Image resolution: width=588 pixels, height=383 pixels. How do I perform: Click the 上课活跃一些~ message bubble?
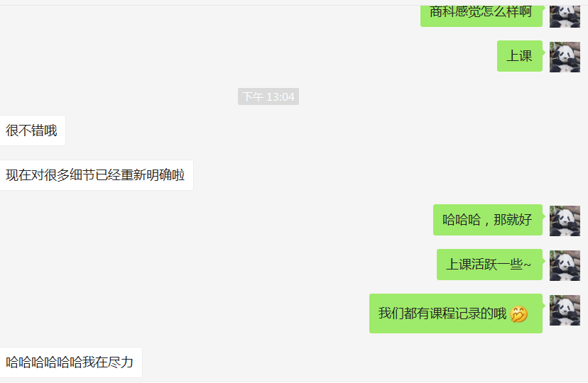pos(490,265)
